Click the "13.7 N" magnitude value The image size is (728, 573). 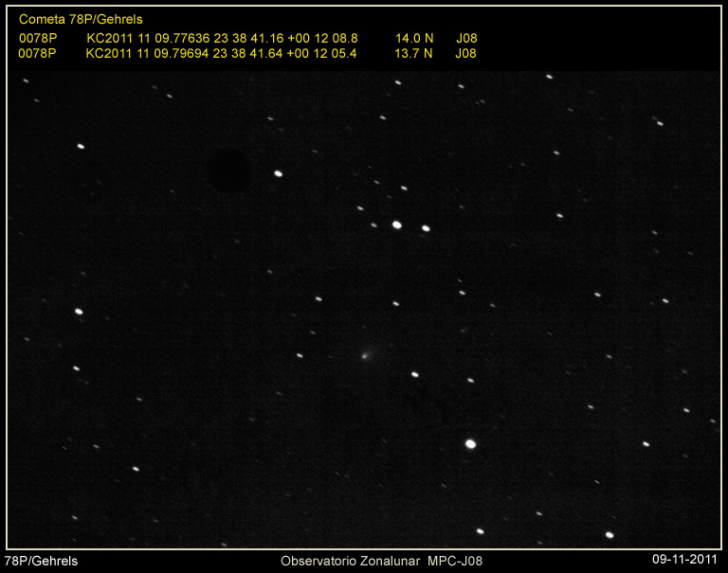(413, 54)
